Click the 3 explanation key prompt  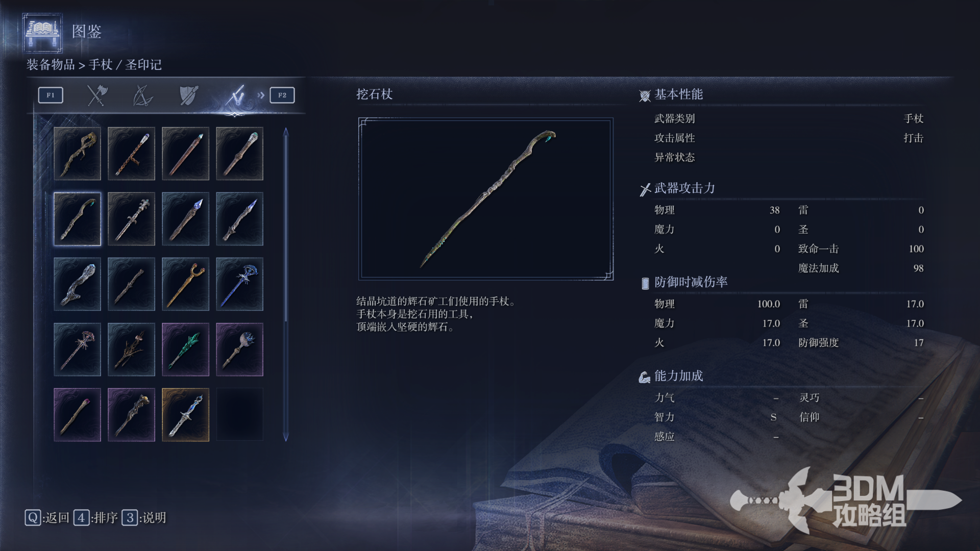144,518
